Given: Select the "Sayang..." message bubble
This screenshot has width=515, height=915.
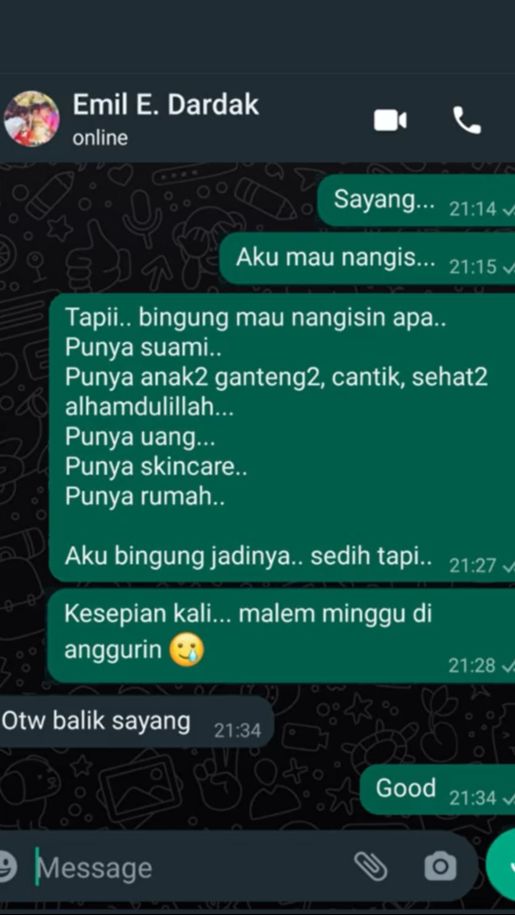Looking at the screenshot, I should [x=416, y=201].
